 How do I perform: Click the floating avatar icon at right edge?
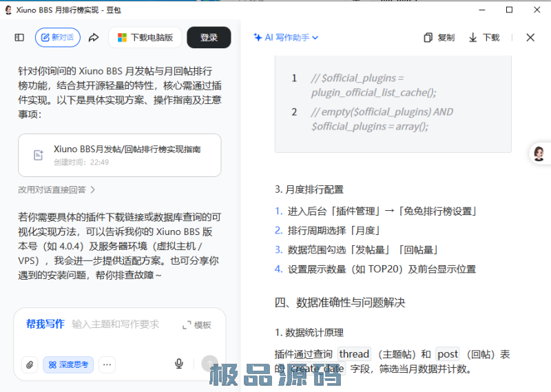click(539, 153)
